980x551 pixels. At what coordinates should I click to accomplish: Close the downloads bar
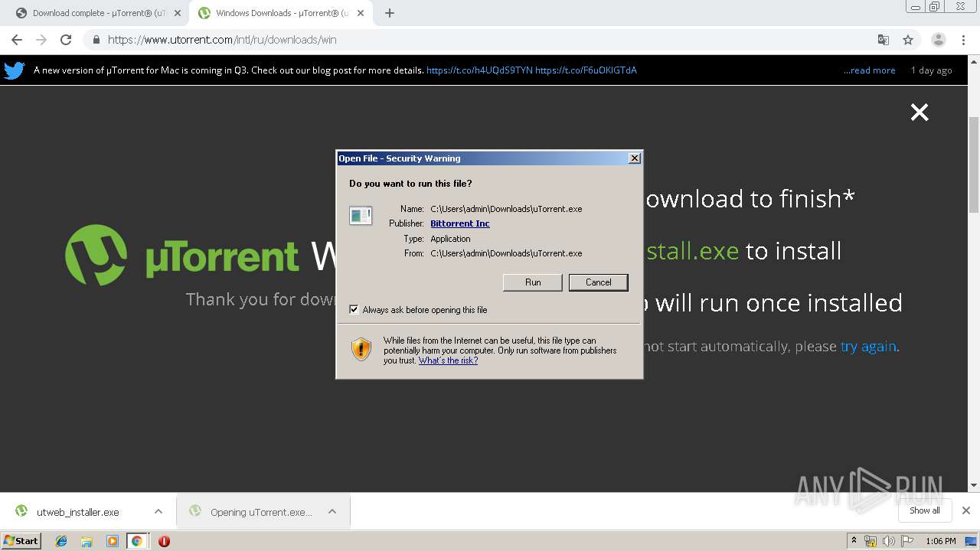[965, 510]
